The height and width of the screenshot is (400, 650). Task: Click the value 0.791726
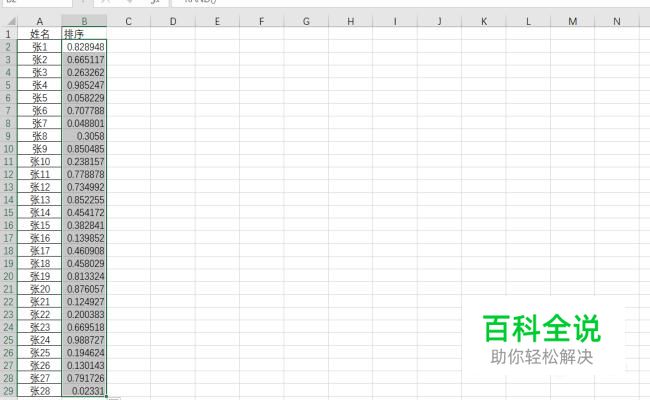(x=84, y=378)
